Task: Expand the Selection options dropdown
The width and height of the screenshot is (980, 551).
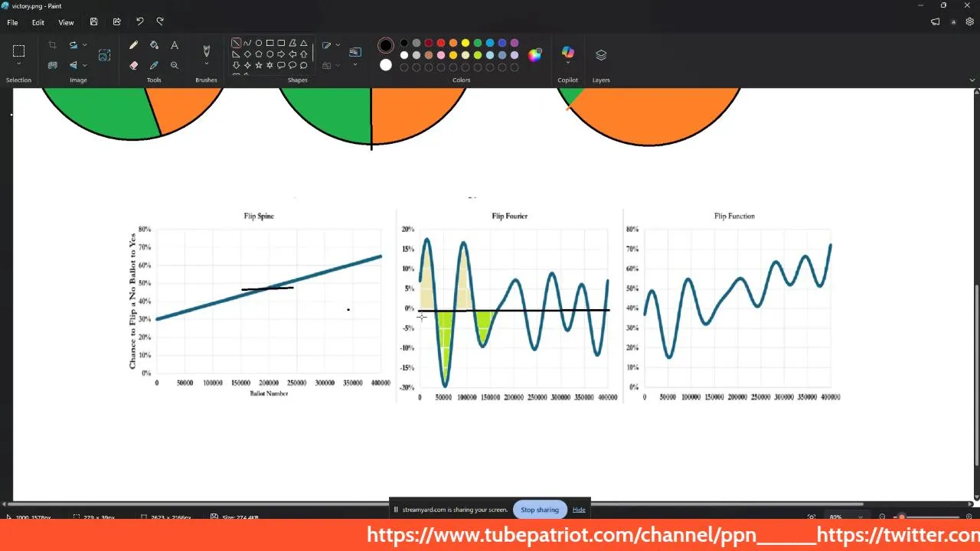Action: (18, 64)
